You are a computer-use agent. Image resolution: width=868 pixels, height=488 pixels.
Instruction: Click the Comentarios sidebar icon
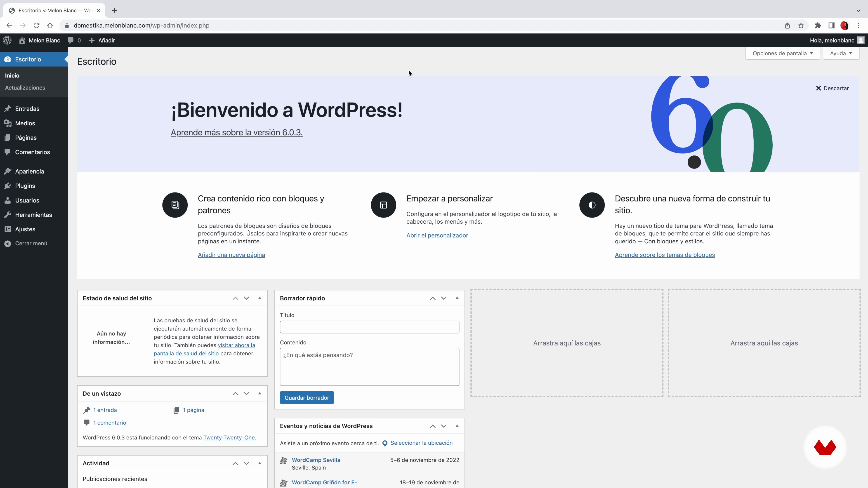point(8,152)
